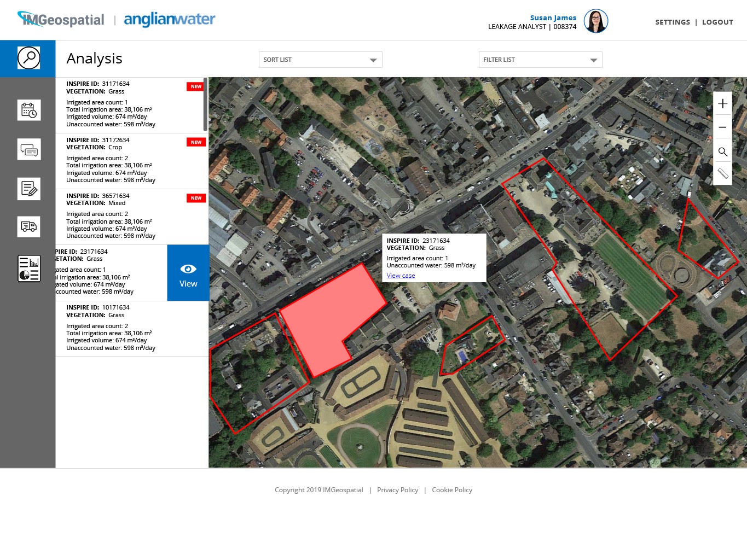This screenshot has width=747, height=560.
Task: Click NEW badge on Mixed item 36571634
Action: [x=196, y=198]
